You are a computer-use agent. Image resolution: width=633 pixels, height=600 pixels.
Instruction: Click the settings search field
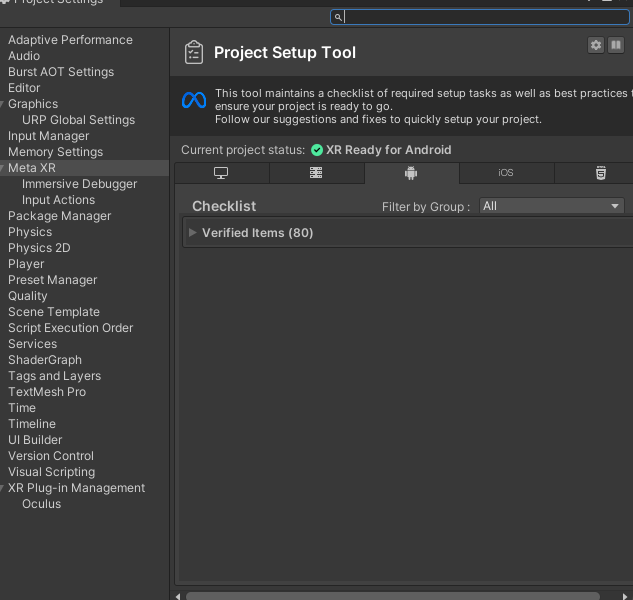click(x=485, y=17)
